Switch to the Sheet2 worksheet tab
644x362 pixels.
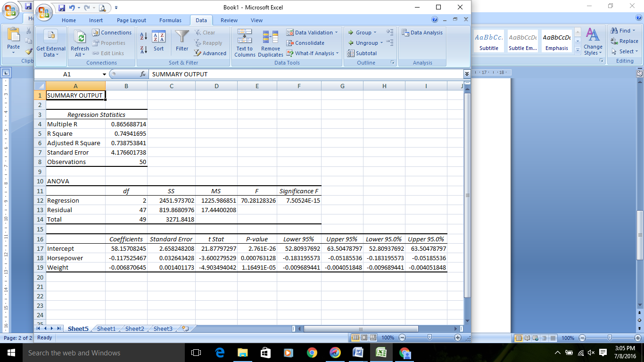(x=134, y=329)
